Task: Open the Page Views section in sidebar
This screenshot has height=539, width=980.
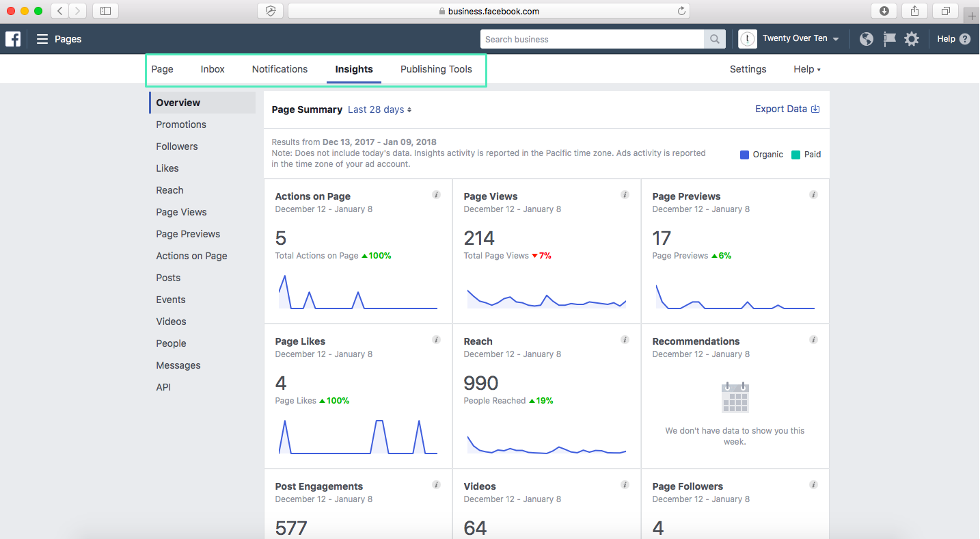Action: [x=180, y=211]
